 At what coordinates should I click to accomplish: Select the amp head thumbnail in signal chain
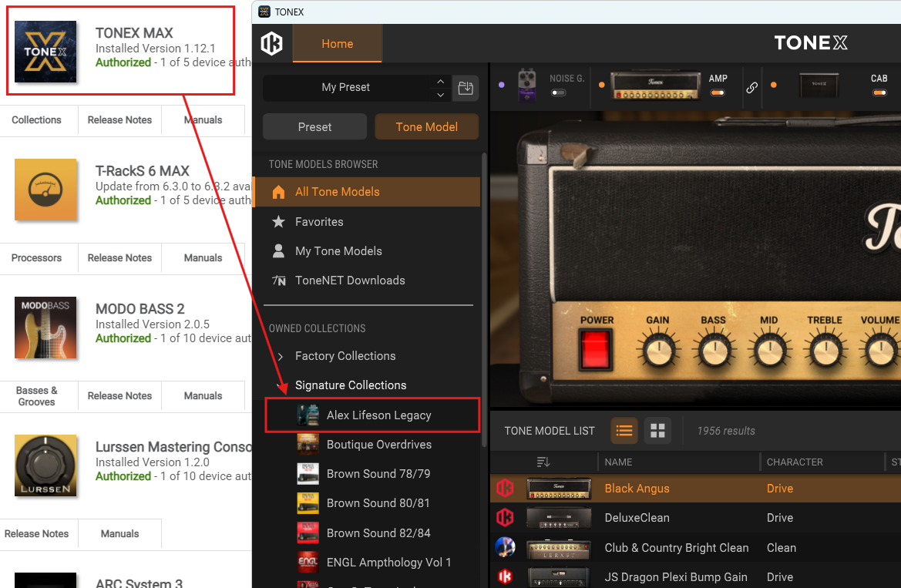click(x=656, y=86)
